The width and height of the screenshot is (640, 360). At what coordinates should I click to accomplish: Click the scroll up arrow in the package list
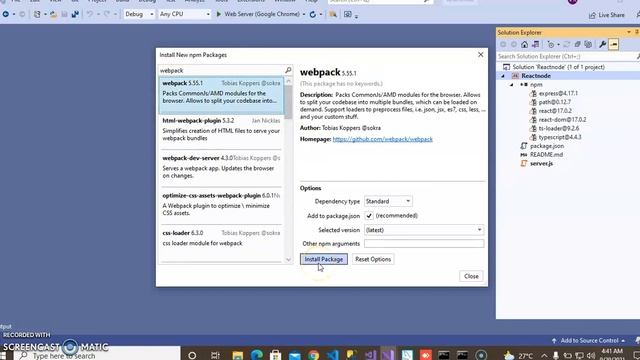(289, 81)
